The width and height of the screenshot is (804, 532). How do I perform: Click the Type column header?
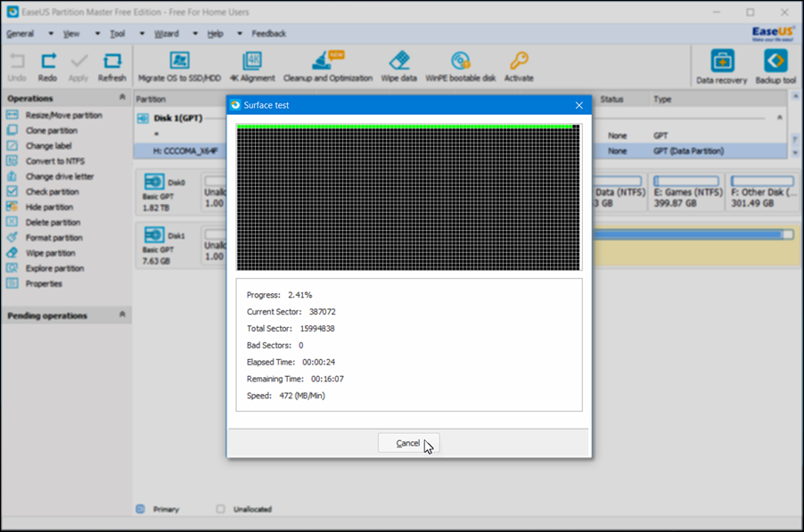pos(662,100)
